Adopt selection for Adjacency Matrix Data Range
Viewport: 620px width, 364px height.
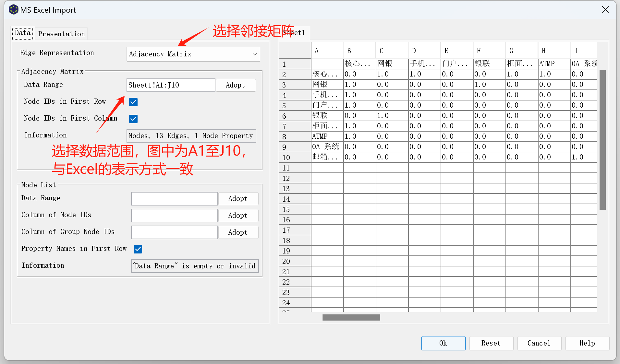click(x=235, y=85)
